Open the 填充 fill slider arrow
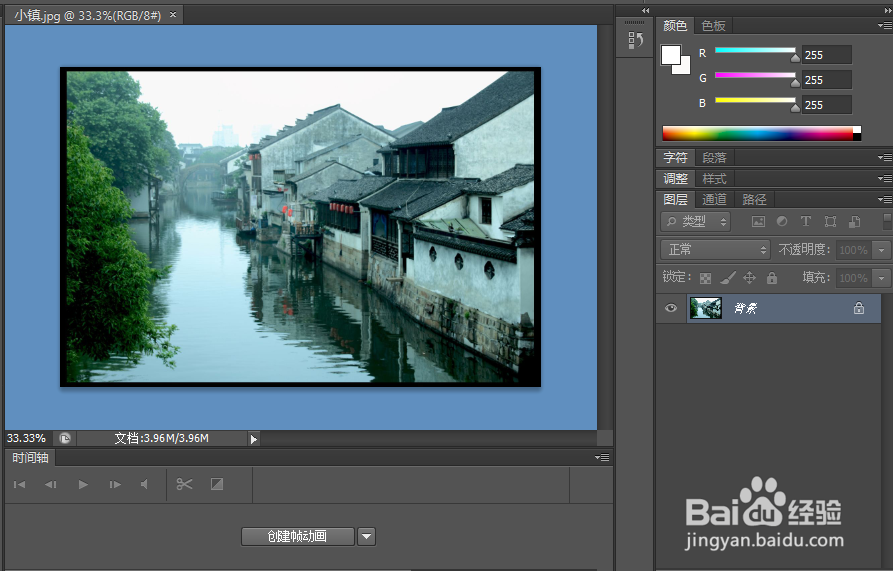Viewport: 893px width, 571px height. [882, 278]
